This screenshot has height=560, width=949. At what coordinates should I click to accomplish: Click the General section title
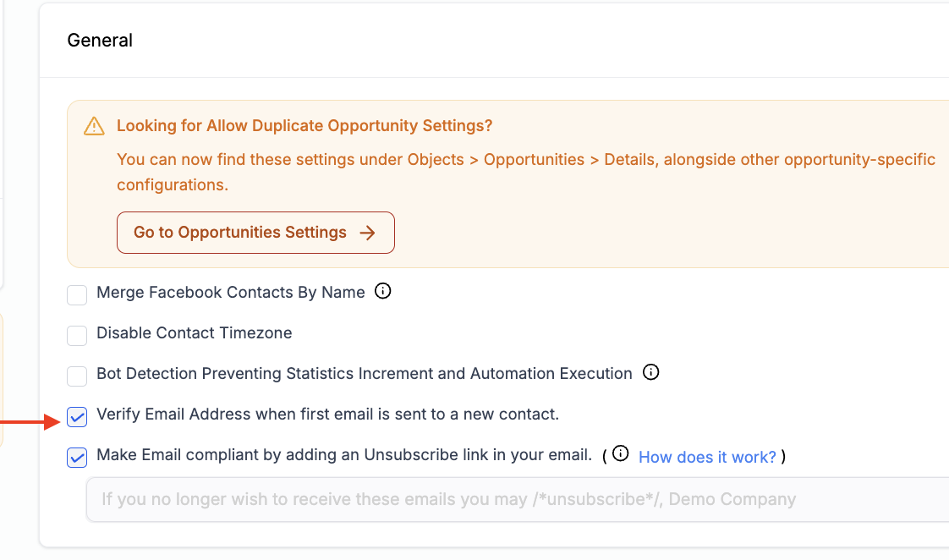pyautogui.click(x=99, y=40)
